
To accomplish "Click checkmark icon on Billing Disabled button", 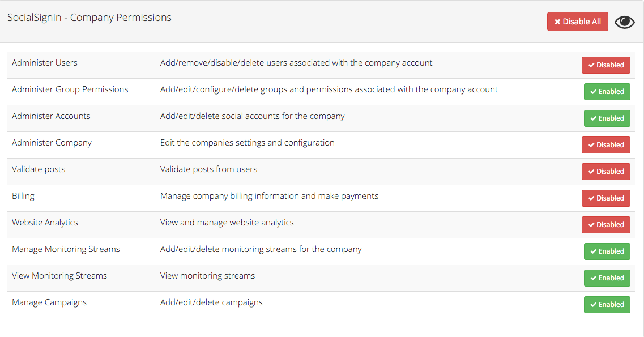I will [591, 198].
